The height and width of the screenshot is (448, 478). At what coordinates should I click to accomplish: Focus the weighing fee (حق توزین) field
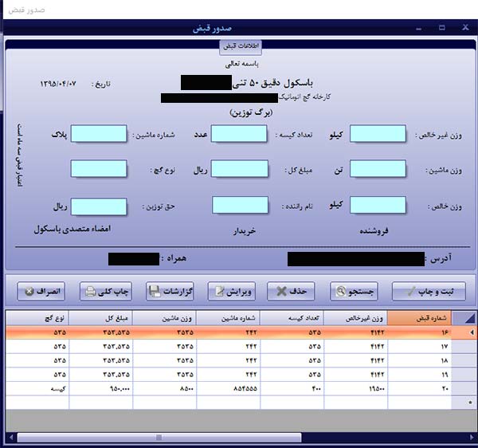click(99, 206)
